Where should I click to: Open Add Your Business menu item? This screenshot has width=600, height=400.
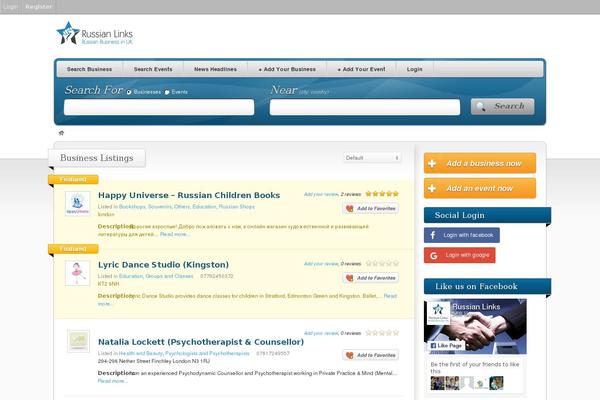pyautogui.click(x=287, y=69)
